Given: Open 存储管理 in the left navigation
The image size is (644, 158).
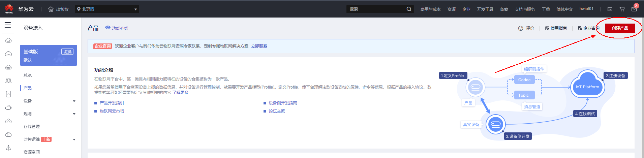Looking at the screenshot, I should point(32,127).
